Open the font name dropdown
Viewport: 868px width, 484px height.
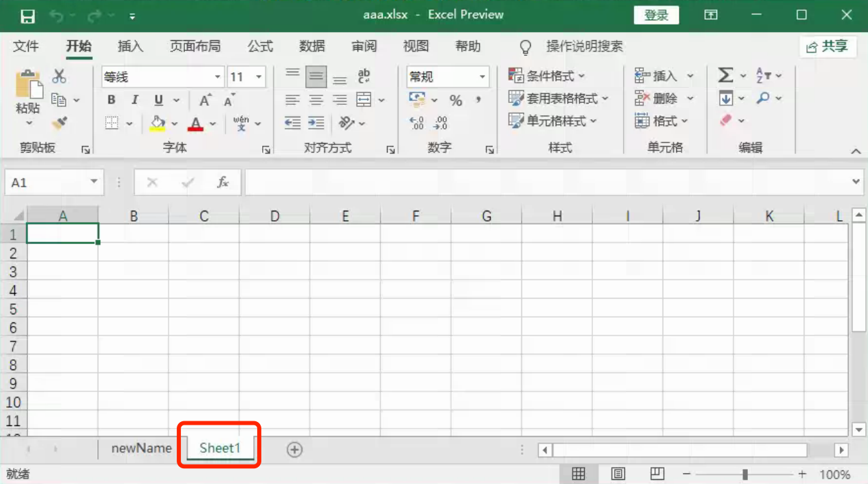[218, 77]
